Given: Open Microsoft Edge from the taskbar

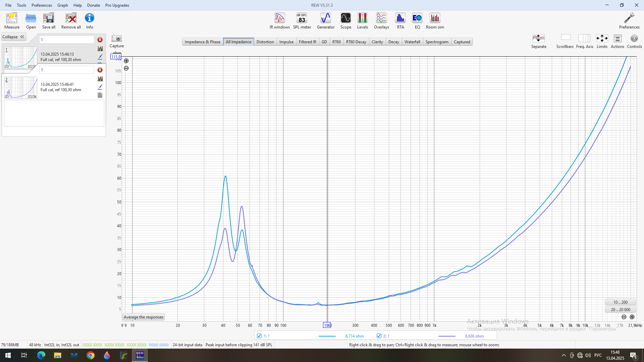Looking at the screenshot, I should coord(41,355).
